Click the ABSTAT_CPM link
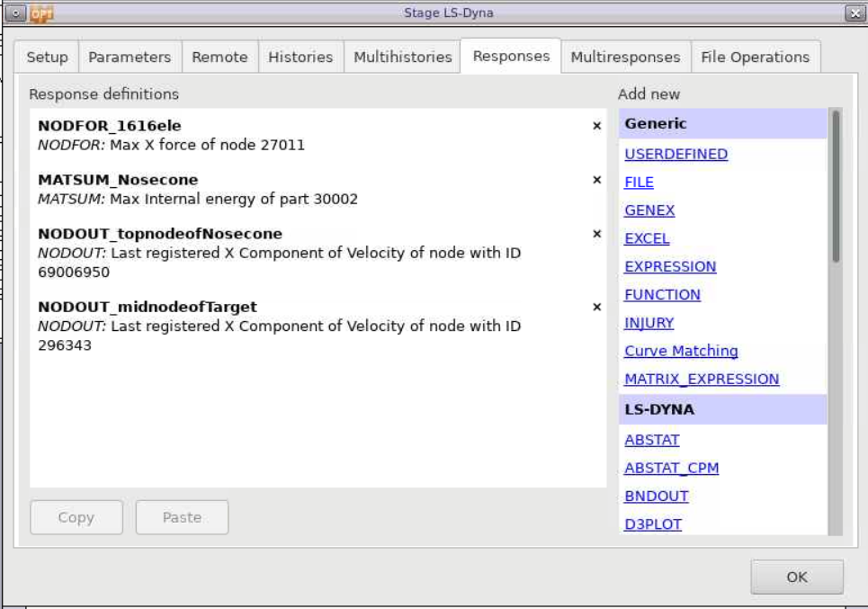868x609 pixels. pos(672,469)
